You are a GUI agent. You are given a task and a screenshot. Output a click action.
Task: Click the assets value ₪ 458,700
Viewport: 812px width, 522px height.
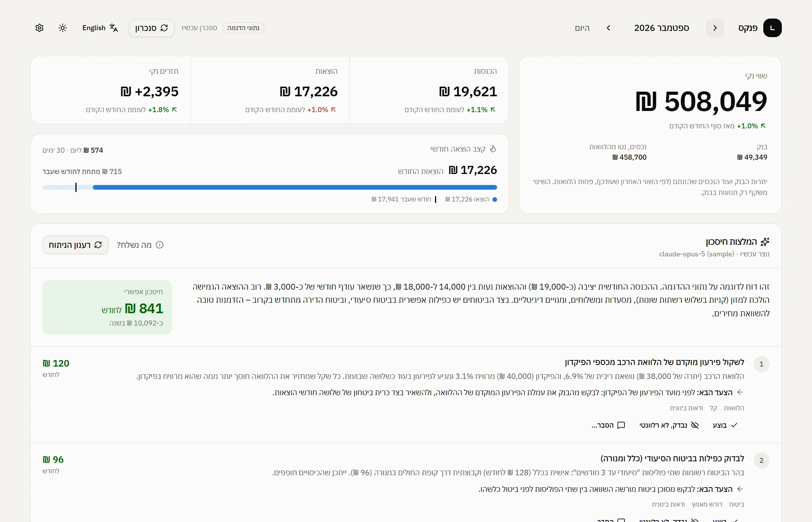[x=629, y=157]
